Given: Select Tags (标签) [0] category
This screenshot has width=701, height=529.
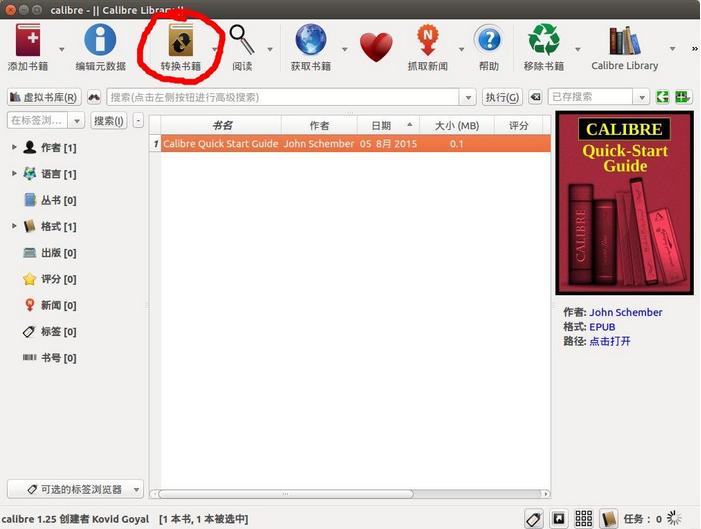Looking at the screenshot, I should pos(50,331).
